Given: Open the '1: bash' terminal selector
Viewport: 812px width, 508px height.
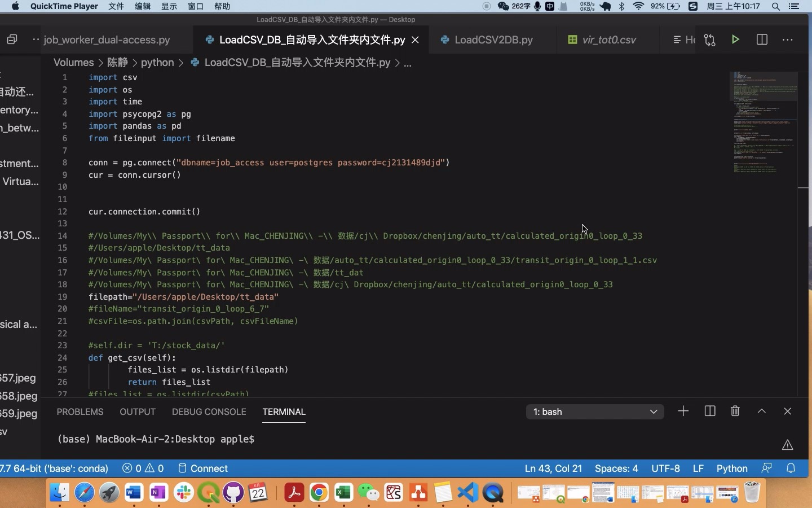Looking at the screenshot, I should (595, 411).
